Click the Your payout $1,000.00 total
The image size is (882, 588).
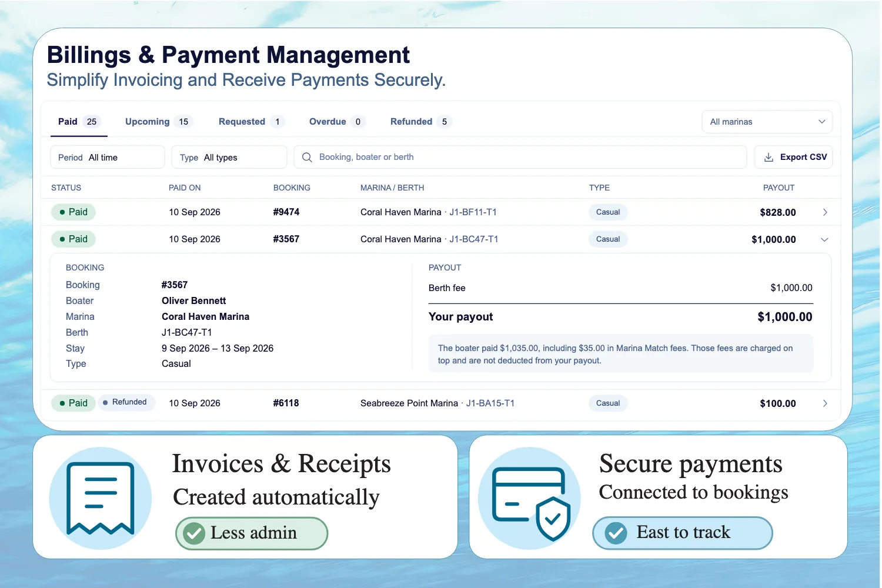coord(785,317)
